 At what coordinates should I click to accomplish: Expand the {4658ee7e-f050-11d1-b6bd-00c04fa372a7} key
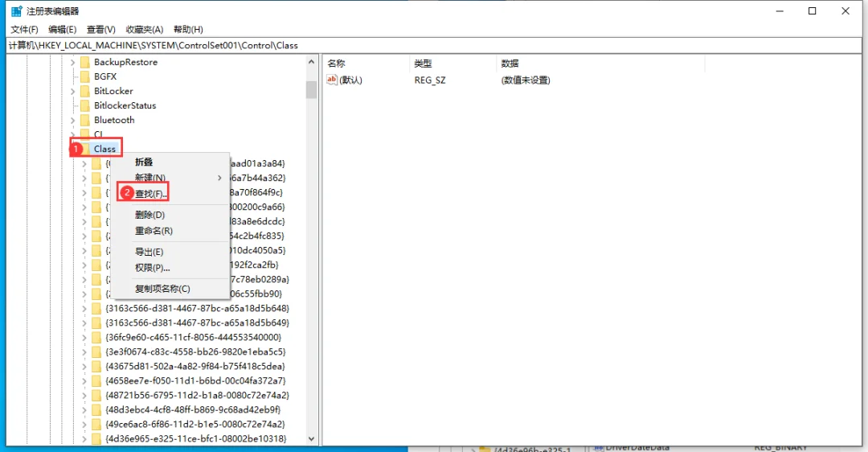click(x=84, y=380)
